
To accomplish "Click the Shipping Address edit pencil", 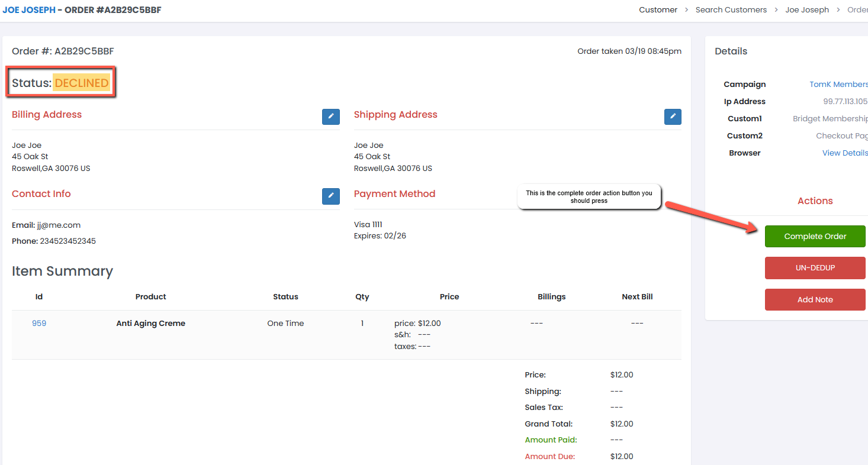I will pos(673,117).
